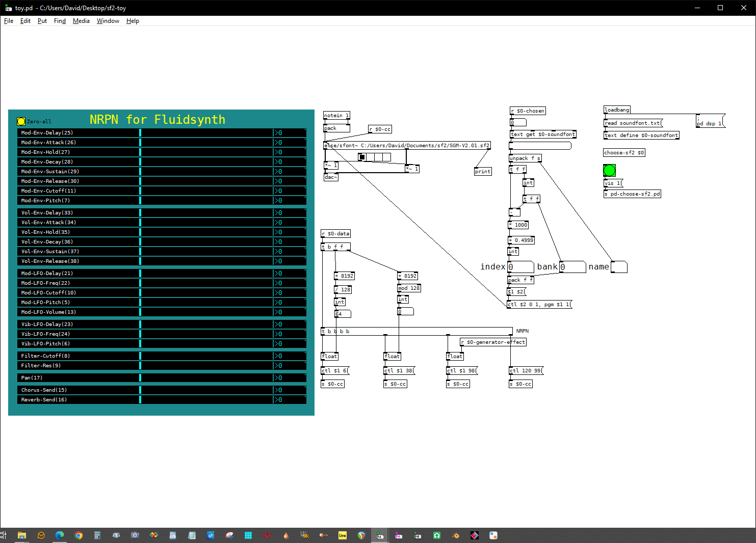Viewport: 756px width, 543px height.
Task: Launch Microsoft Edge from the taskbar
Action: pyautogui.click(x=60, y=535)
